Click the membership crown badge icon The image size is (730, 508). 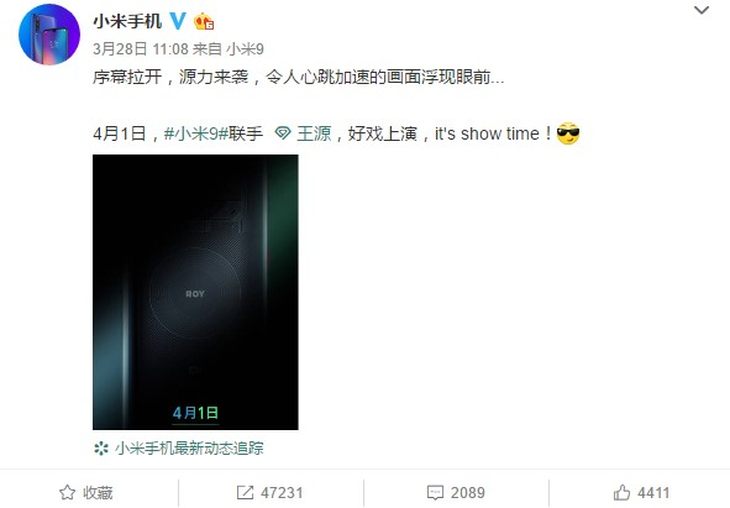point(204,21)
